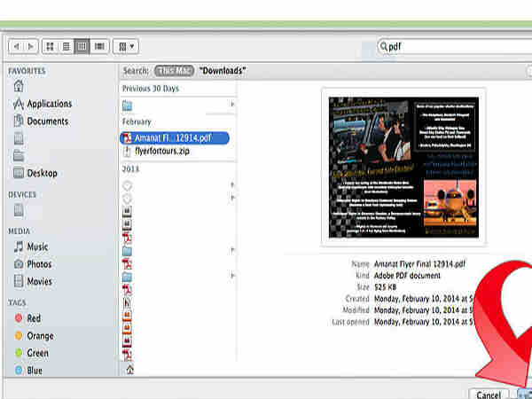
Task: Open the Home folder in Favorites
Action: 19,86
